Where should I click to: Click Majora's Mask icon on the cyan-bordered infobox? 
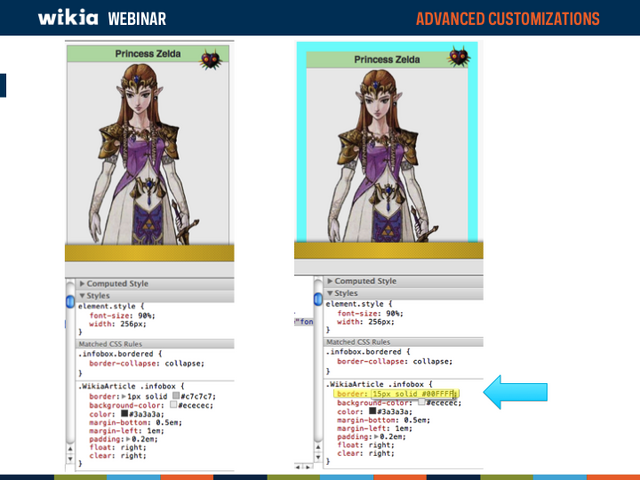[x=459, y=56]
